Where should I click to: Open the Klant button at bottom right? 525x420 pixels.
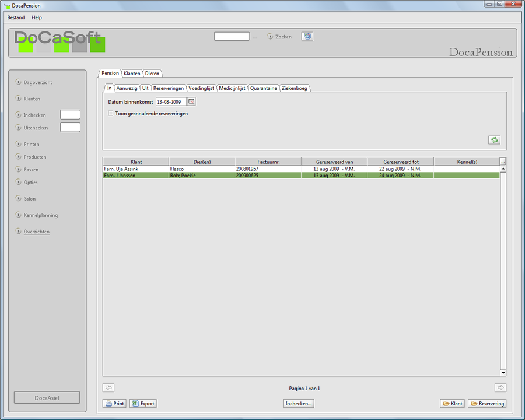pos(452,404)
